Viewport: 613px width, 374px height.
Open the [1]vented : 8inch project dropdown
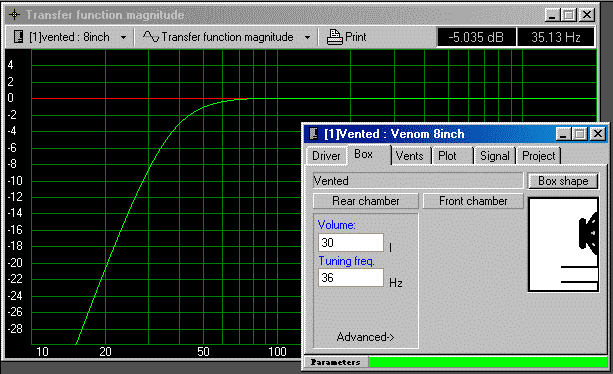tap(124, 38)
